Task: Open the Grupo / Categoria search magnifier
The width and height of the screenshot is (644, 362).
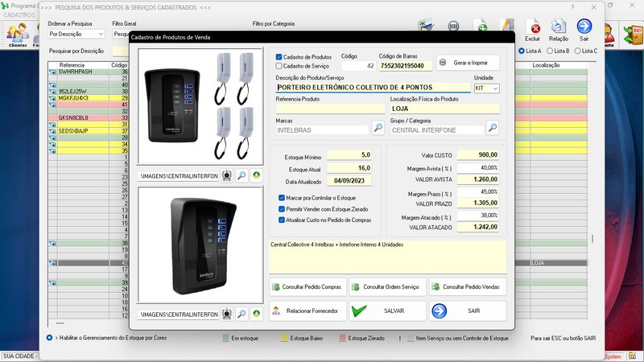Action: tap(493, 128)
